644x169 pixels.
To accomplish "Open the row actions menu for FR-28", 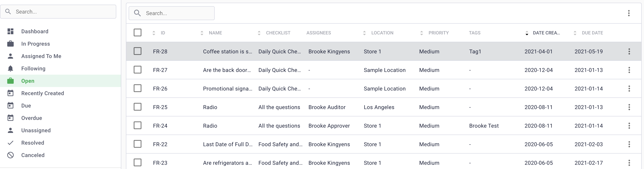I will 629,51.
